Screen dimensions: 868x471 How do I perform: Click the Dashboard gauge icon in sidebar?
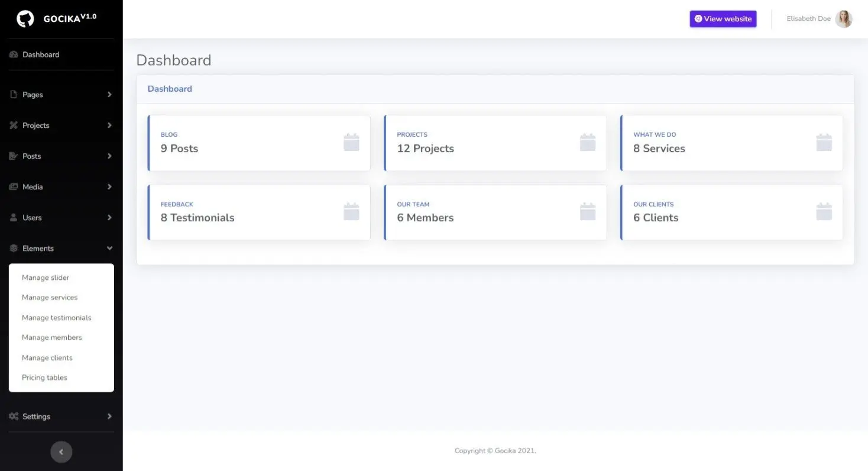pyautogui.click(x=14, y=54)
